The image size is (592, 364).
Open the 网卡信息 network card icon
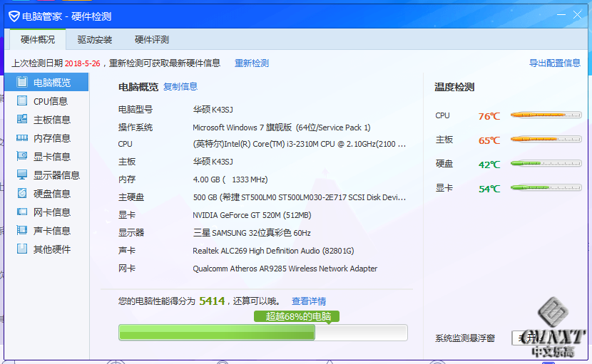coord(22,212)
